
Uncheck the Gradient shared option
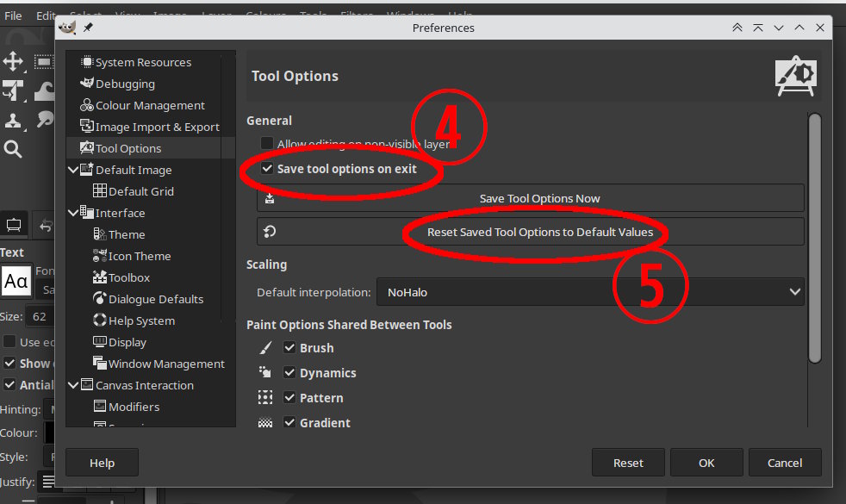pos(289,422)
